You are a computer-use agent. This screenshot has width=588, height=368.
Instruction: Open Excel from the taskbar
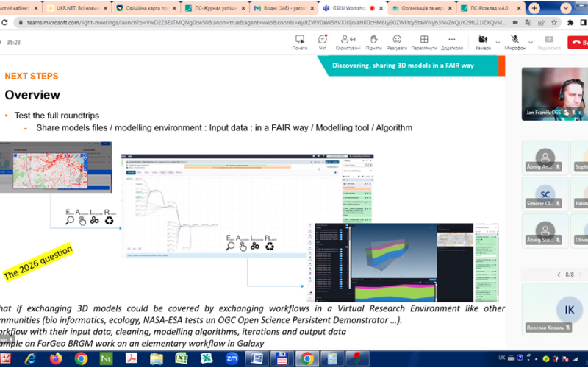182,359
